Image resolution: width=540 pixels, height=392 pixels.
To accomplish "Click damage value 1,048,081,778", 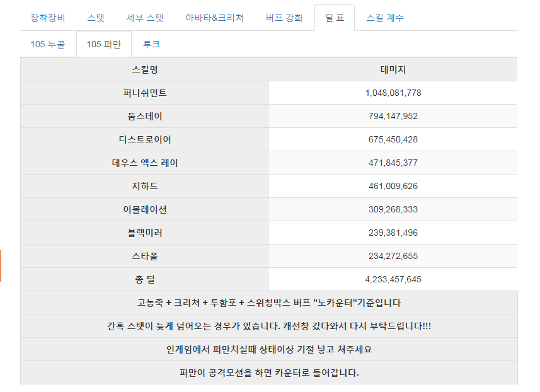I will pyautogui.click(x=393, y=93).
